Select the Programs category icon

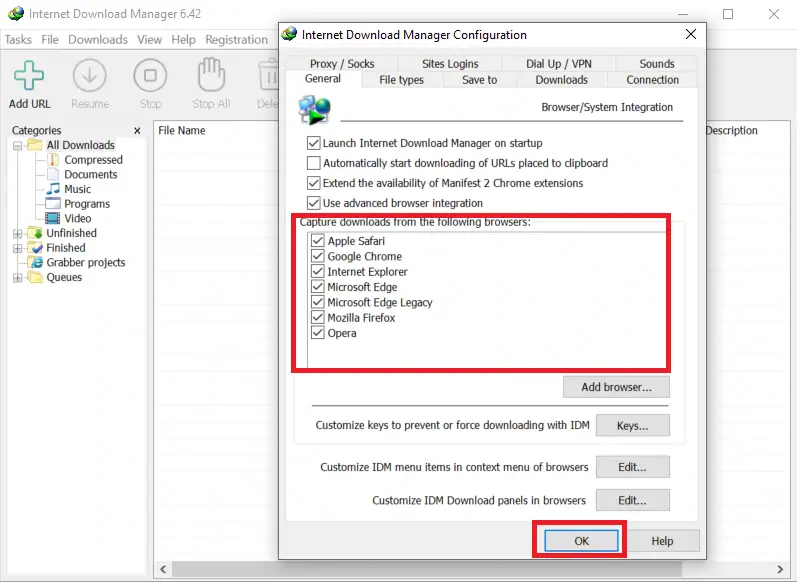pyautogui.click(x=53, y=204)
